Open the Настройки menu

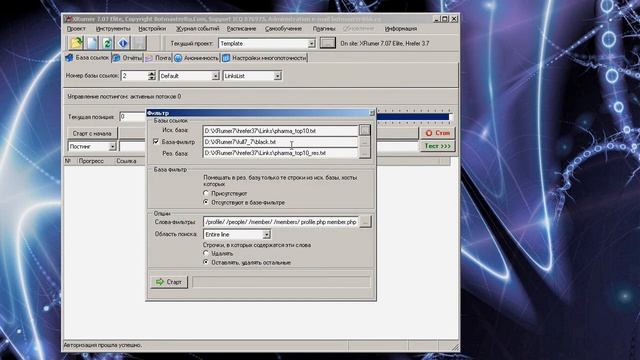[152, 29]
